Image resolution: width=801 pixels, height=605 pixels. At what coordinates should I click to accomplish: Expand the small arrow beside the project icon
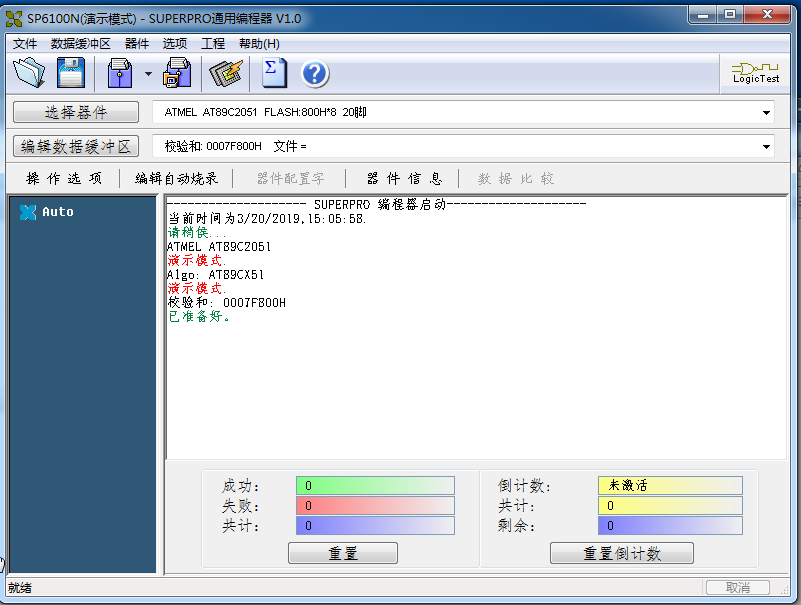[x=148, y=74]
